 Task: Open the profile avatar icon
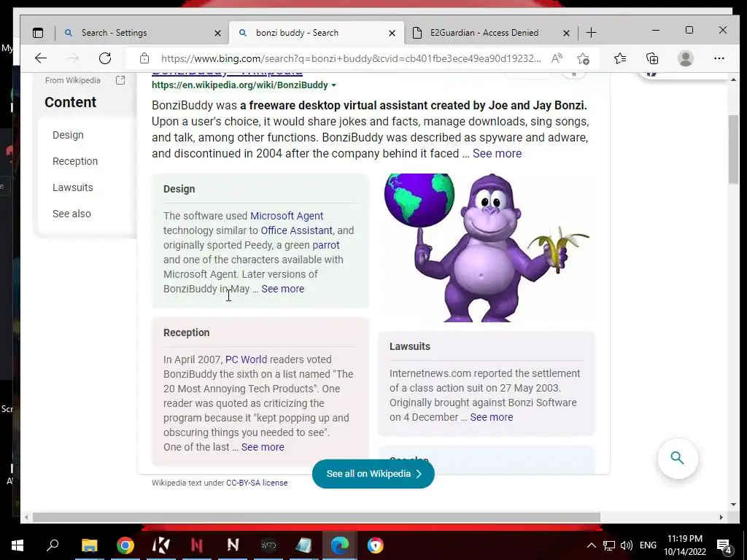point(686,58)
